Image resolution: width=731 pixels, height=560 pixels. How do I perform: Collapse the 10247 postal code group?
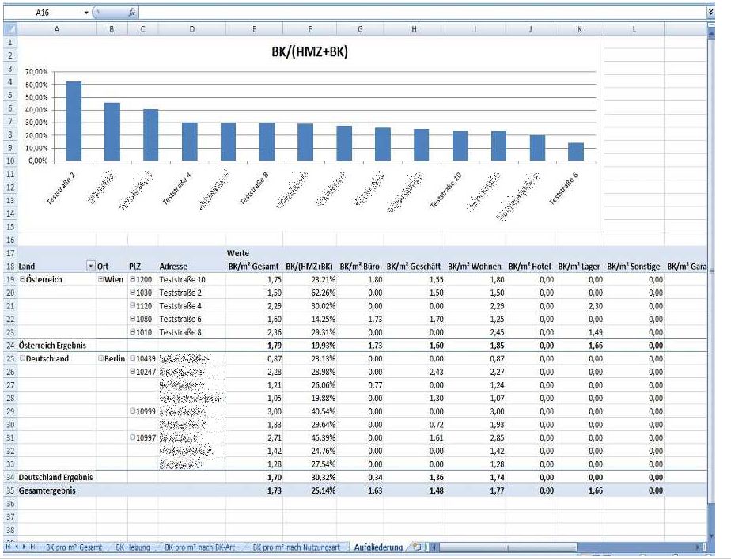click(x=132, y=372)
